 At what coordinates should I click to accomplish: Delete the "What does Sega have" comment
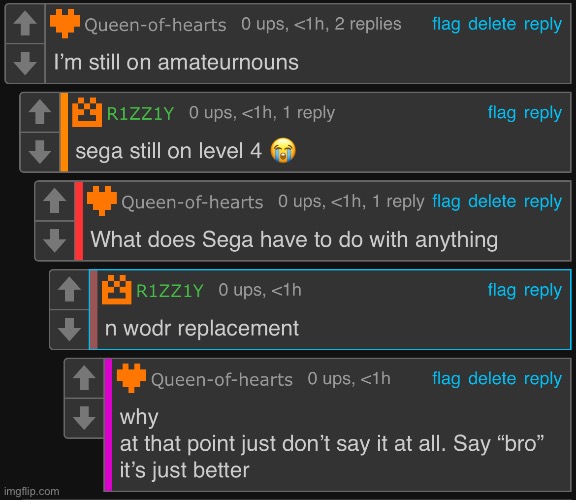(x=492, y=202)
